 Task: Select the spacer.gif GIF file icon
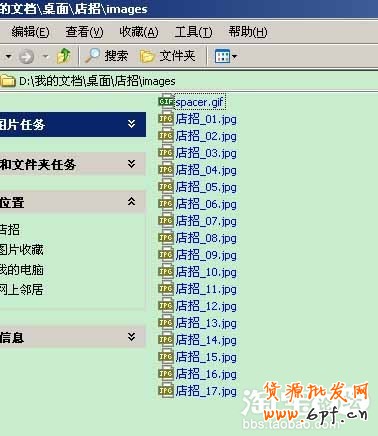tap(166, 101)
